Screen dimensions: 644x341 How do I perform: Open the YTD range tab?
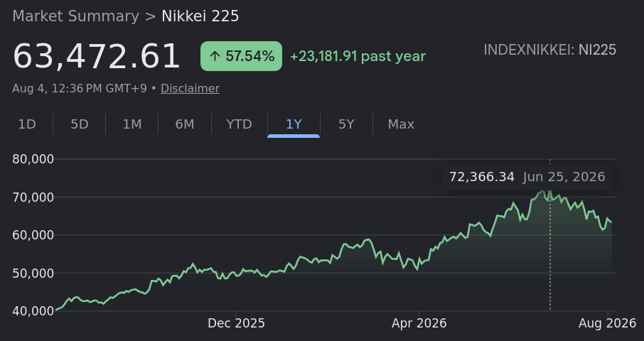239,124
